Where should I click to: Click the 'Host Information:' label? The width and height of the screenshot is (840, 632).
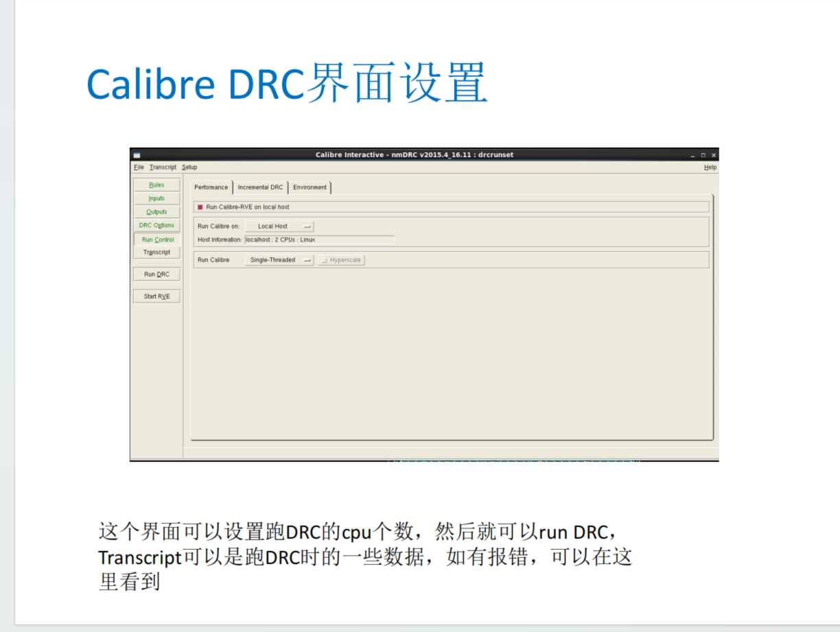220,240
